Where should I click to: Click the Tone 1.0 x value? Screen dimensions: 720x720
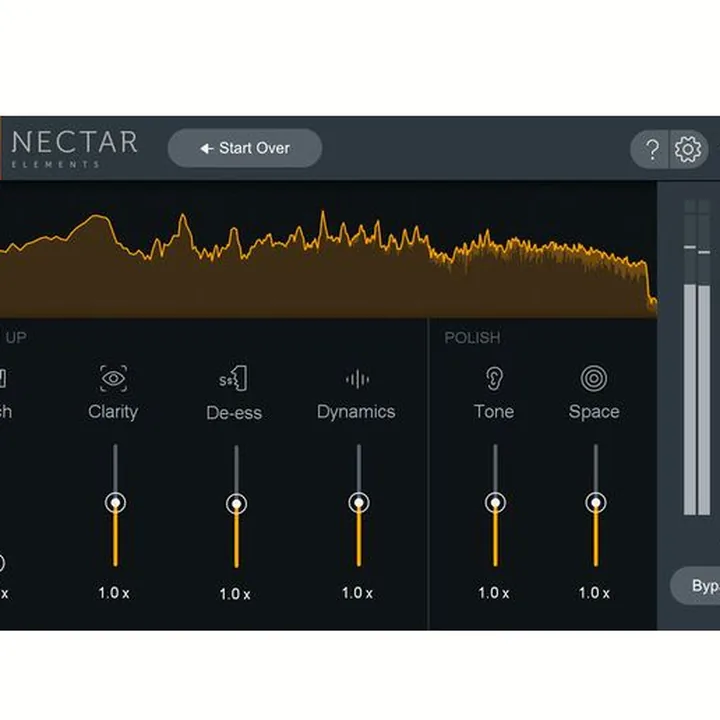click(494, 593)
